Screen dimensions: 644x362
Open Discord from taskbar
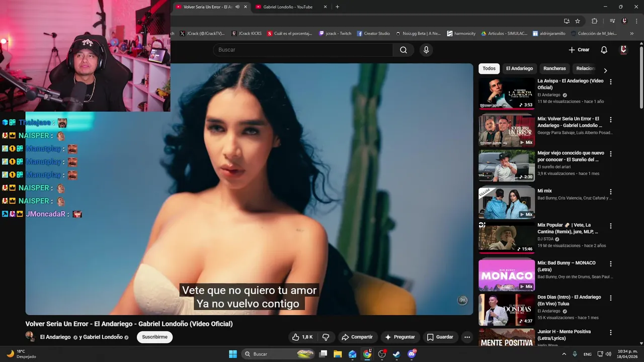(412, 354)
